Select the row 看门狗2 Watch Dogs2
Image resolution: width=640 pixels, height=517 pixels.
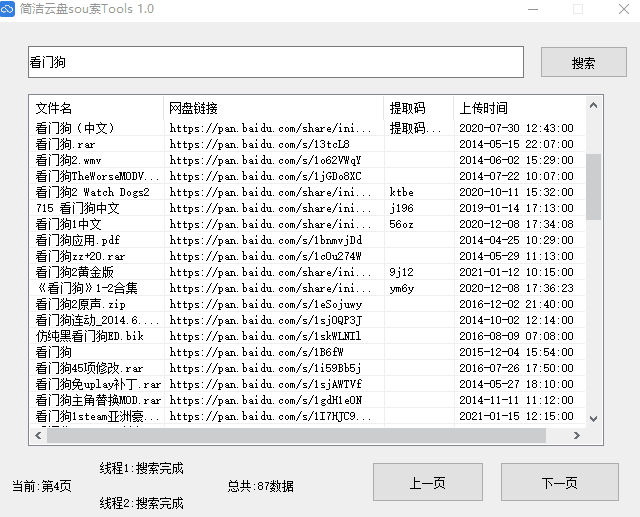[x=308, y=192]
